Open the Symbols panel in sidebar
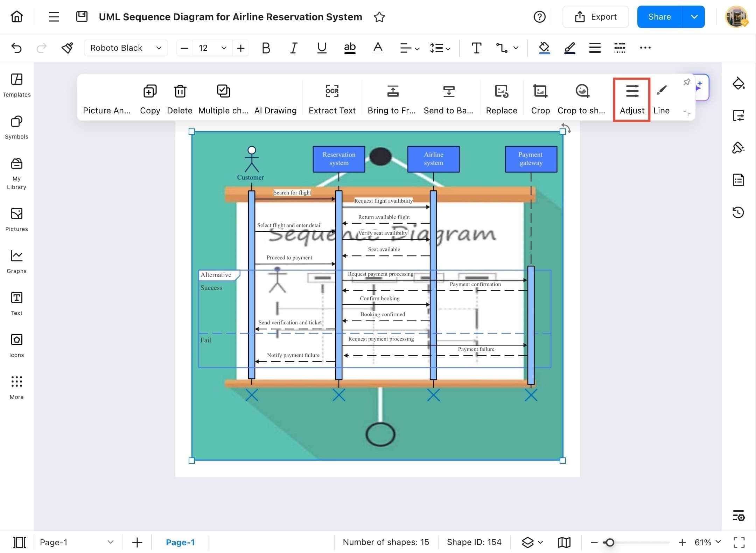The width and height of the screenshot is (756, 553). pyautogui.click(x=16, y=126)
